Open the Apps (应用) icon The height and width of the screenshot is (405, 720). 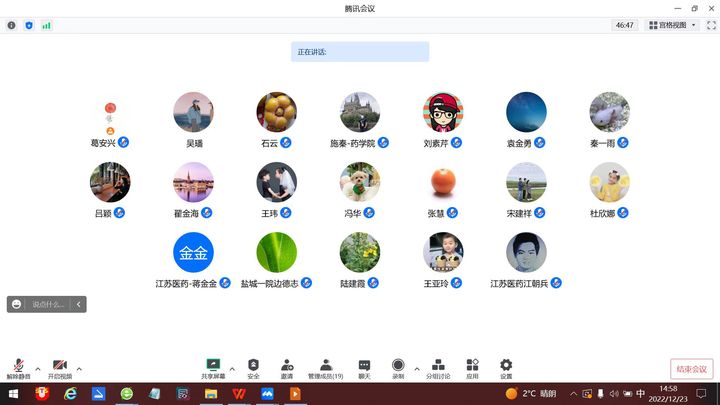coord(472,367)
